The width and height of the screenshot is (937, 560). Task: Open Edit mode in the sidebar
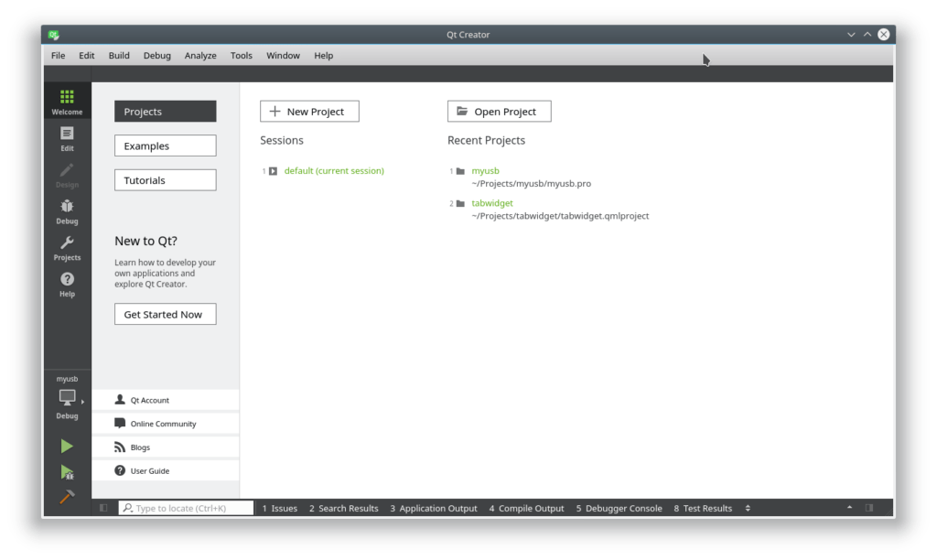click(67, 139)
